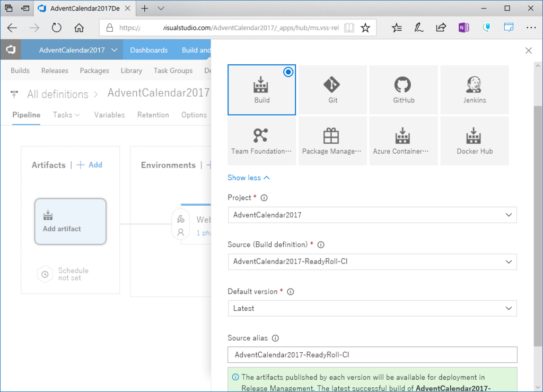
Task: Open tabs you've set aside
Action: 8,8
